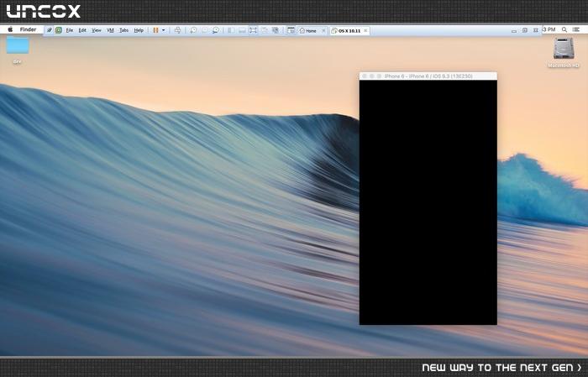Close the iPhone 6 simulator window

365,76
